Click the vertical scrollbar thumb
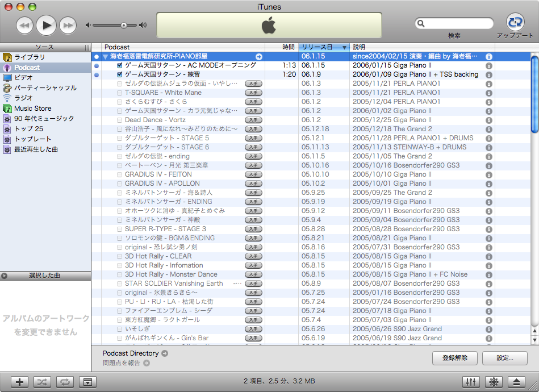Viewport: 539px width, 392px height. click(534, 94)
